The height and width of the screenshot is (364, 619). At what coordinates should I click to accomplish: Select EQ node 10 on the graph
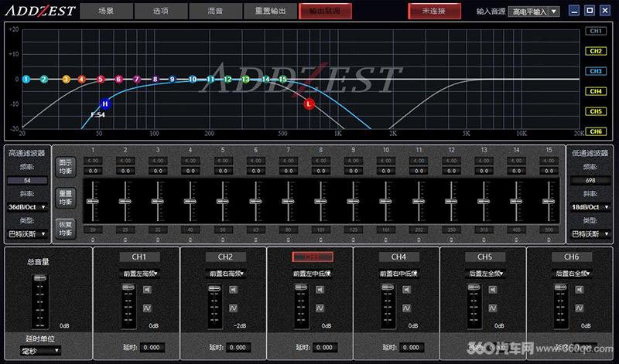pos(193,80)
